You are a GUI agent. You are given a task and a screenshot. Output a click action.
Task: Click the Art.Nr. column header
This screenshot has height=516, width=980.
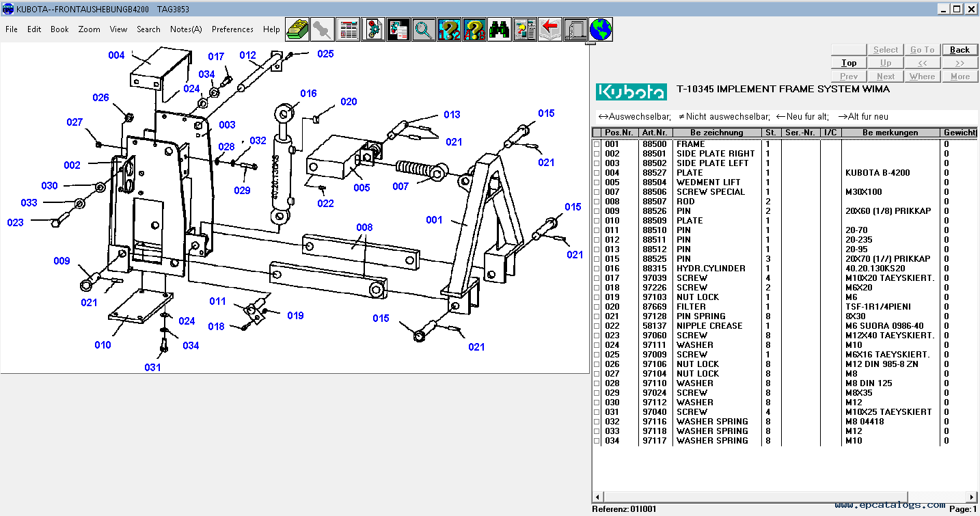(656, 133)
